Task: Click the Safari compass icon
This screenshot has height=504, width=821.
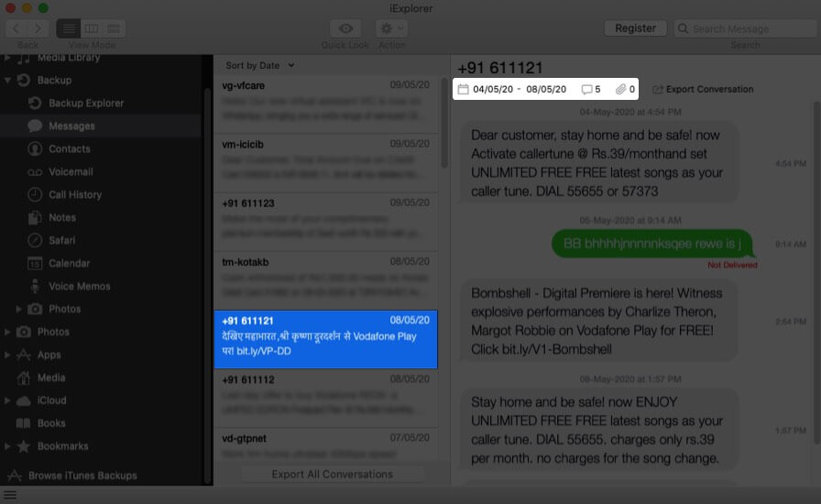Action: pos(35,240)
